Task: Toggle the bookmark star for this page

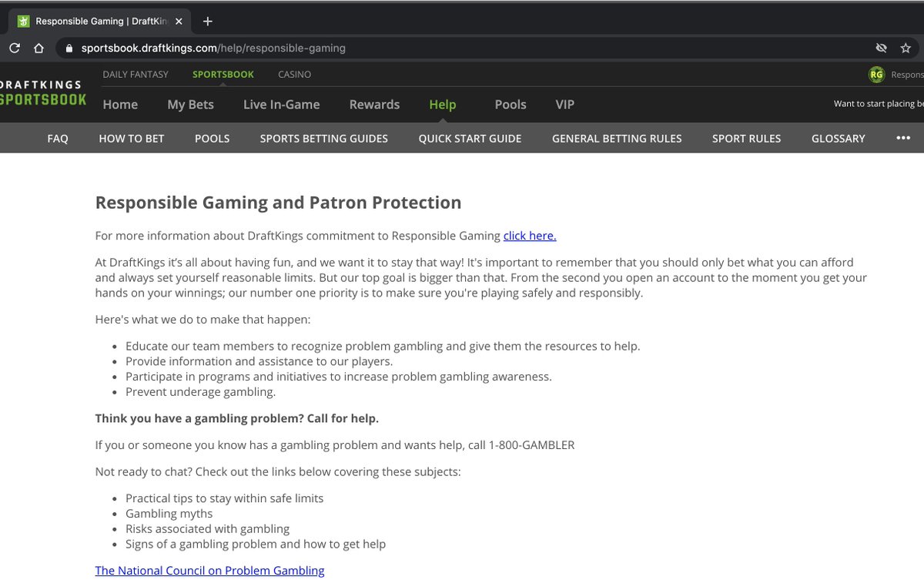Action: 906,48
